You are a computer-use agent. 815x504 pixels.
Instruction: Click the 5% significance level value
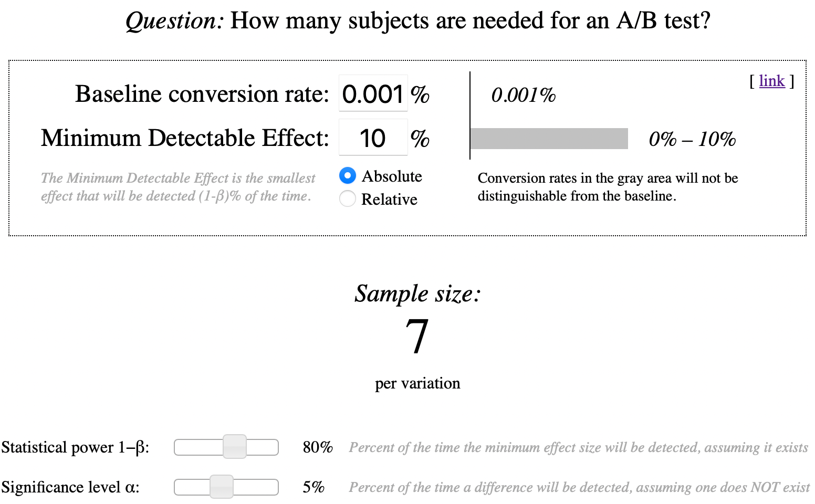314,487
